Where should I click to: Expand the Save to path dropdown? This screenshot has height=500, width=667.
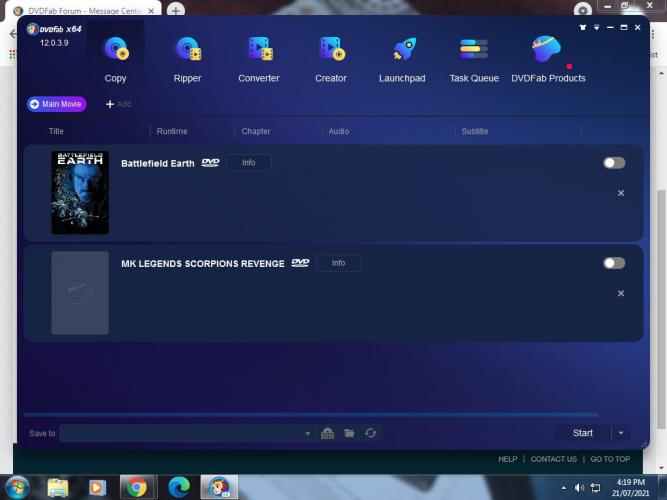click(307, 433)
